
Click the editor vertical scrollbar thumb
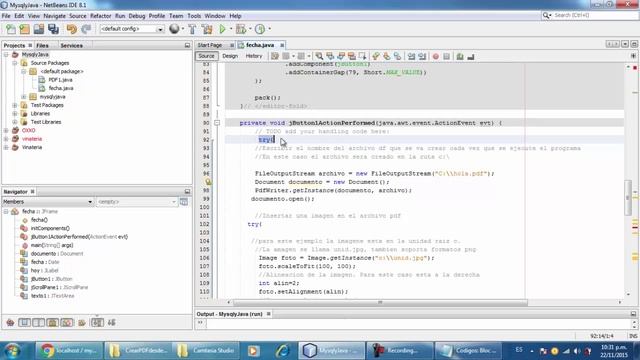(627, 198)
